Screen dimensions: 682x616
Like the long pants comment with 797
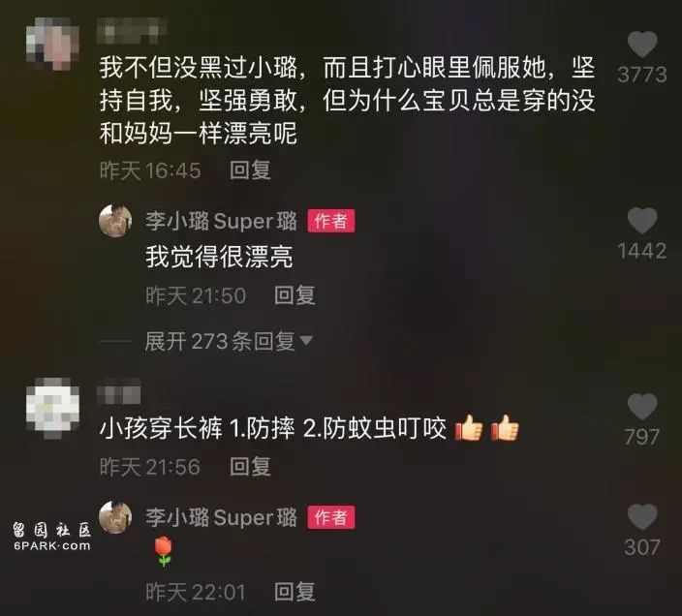(x=642, y=407)
